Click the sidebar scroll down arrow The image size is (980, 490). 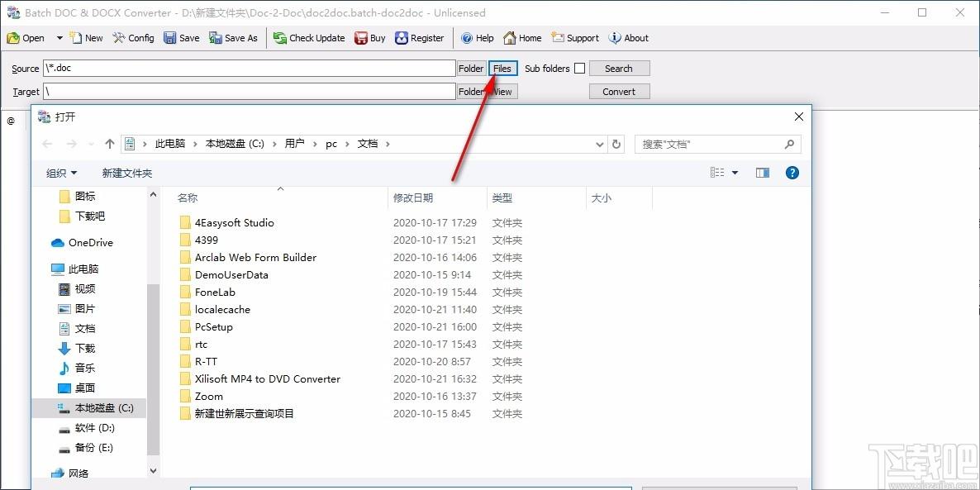154,471
